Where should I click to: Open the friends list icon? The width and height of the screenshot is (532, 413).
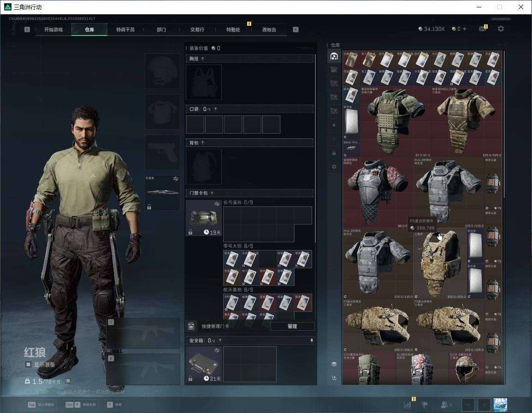(445, 405)
